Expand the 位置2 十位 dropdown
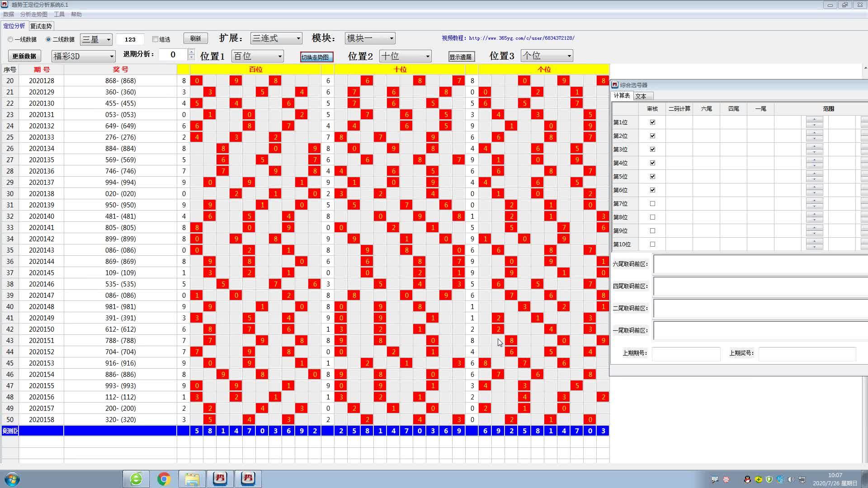This screenshot has width=868, height=488. tap(405, 56)
